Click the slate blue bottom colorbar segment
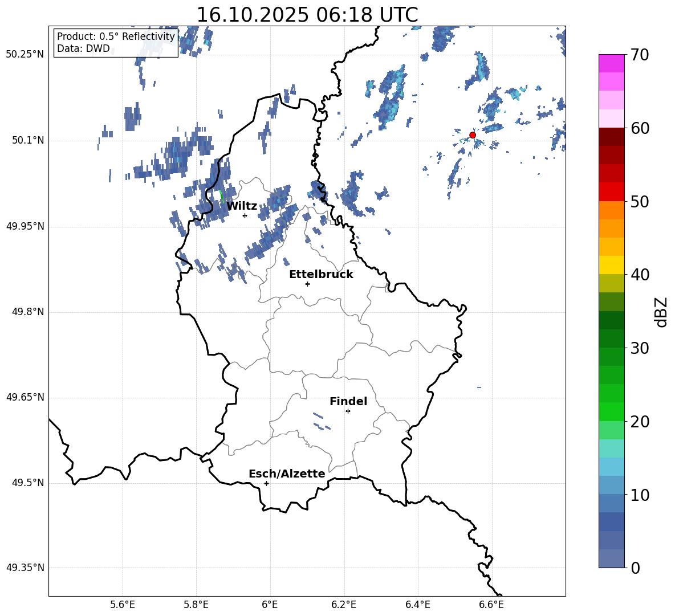Image resolution: width=675 pixels, height=616 pixels. (x=612, y=558)
